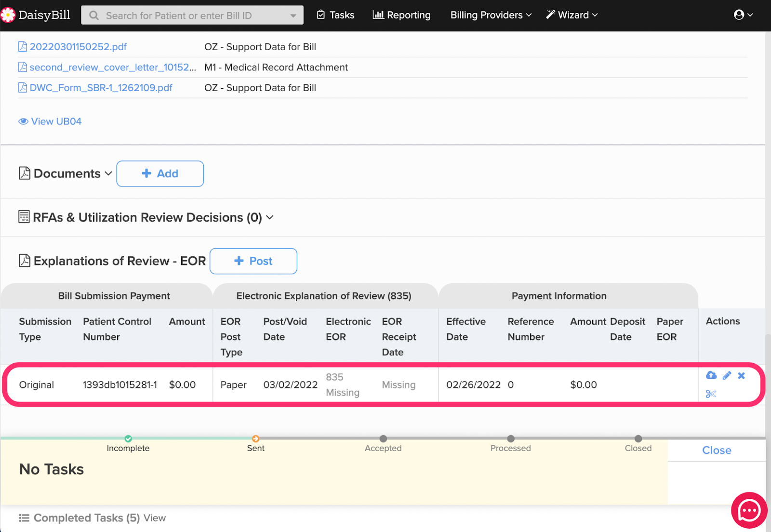Image resolution: width=771 pixels, height=532 pixels.
Task: Expand the Documents section chevron
Action: 108,173
